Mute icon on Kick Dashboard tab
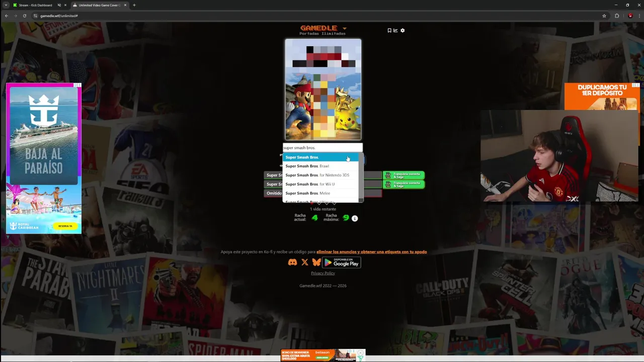This screenshot has height=362, width=644. (59, 5)
